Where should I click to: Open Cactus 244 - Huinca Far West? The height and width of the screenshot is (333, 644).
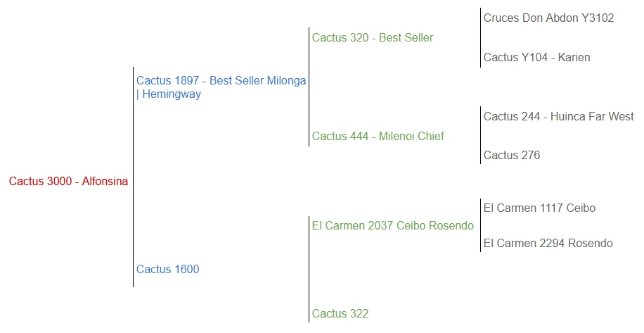(x=558, y=117)
